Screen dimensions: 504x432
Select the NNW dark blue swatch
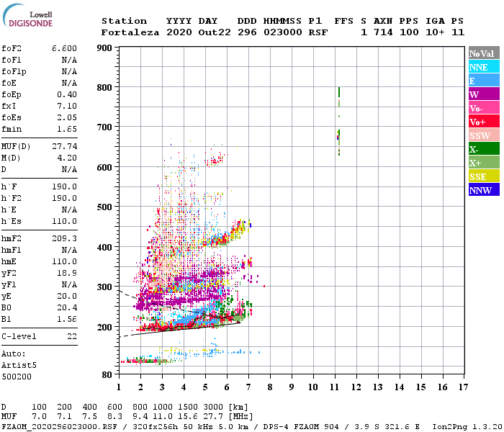pyautogui.click(x=484, y=189)
